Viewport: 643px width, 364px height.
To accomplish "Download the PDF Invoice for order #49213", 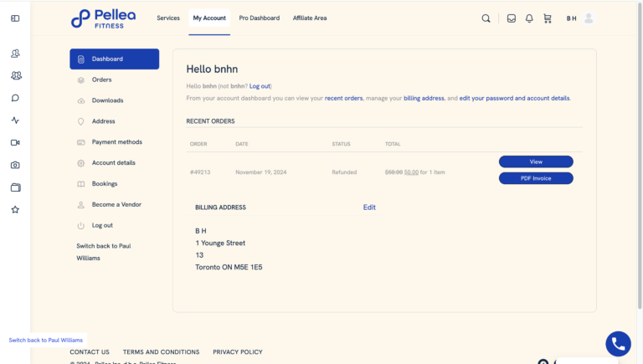I will [x=536, y=178].
